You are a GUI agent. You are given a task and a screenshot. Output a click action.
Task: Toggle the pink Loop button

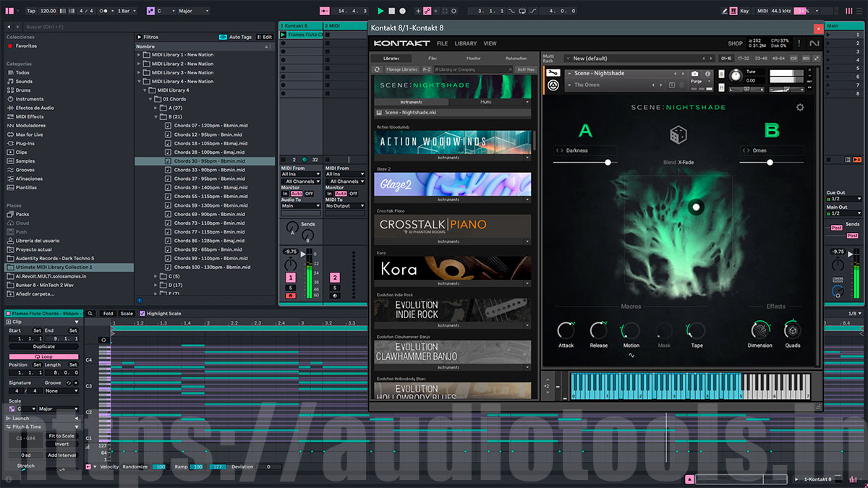click(x=43, y=356)
